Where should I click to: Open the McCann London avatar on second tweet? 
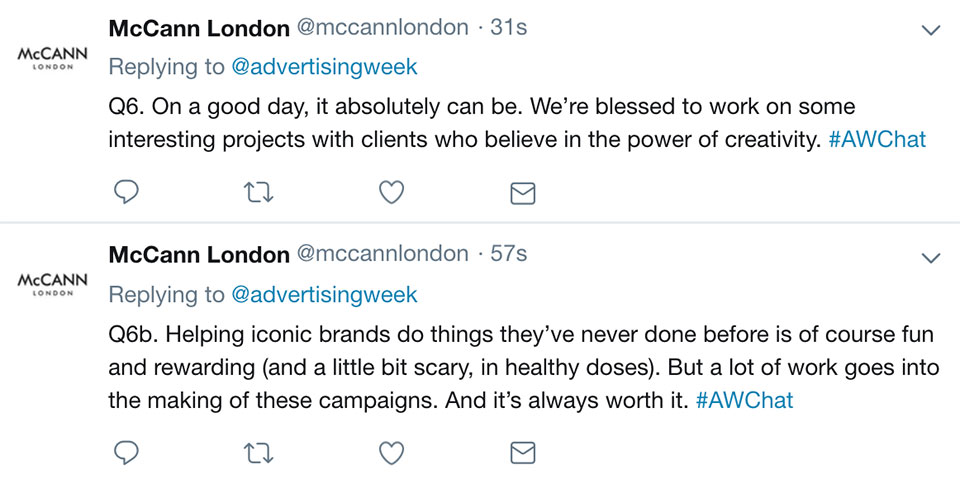pos(53,285)
